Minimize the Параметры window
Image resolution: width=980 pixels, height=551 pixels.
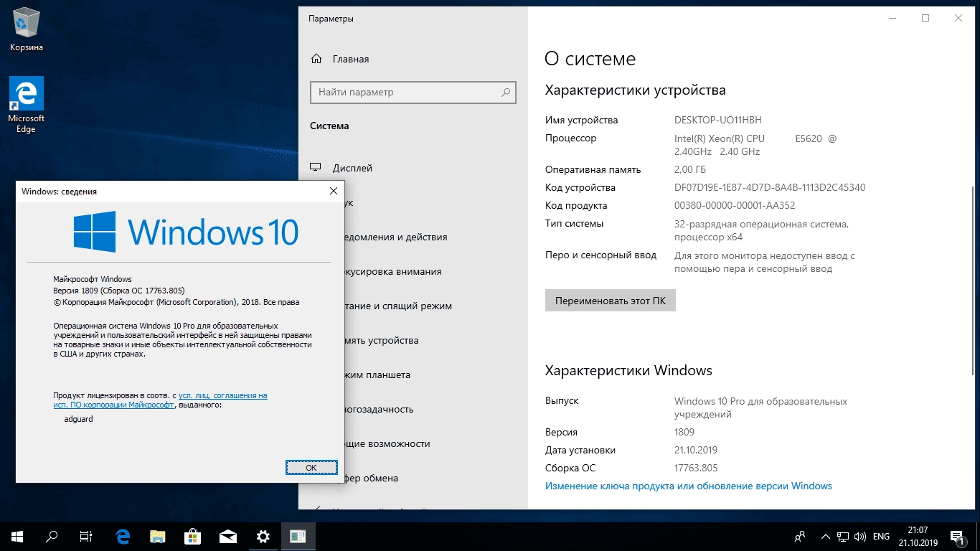click(892, 19)
